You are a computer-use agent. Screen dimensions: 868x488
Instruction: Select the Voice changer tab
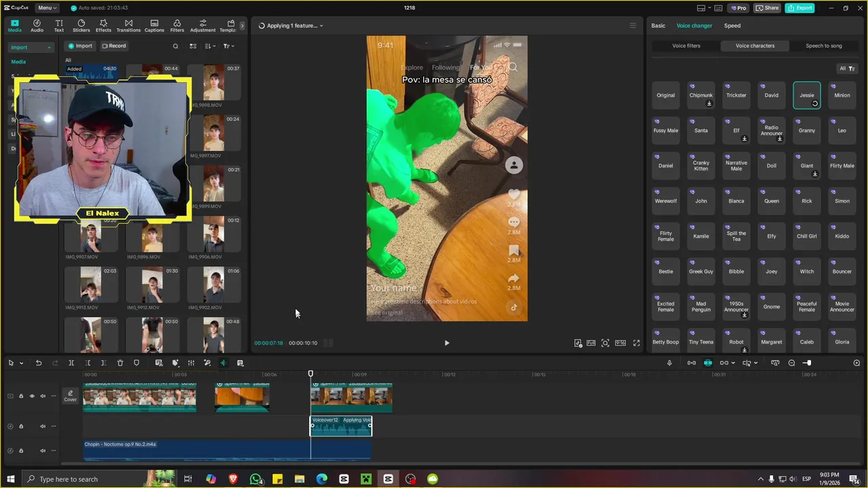694,26
